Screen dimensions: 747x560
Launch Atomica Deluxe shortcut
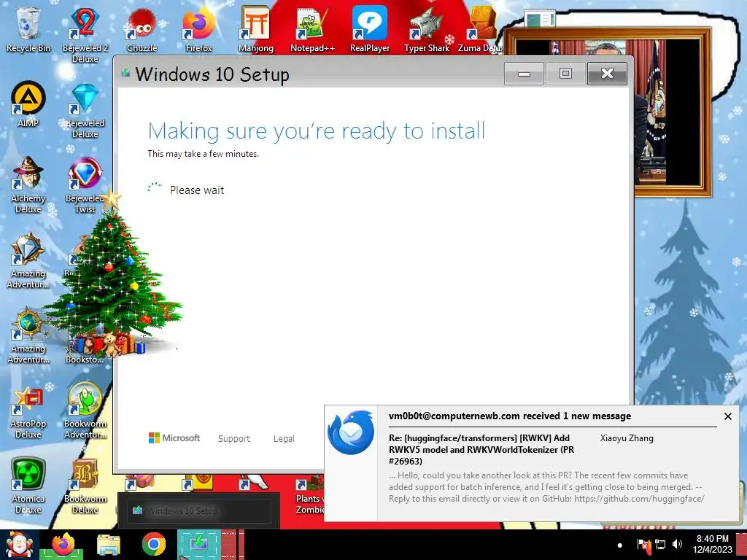[28, 486]
